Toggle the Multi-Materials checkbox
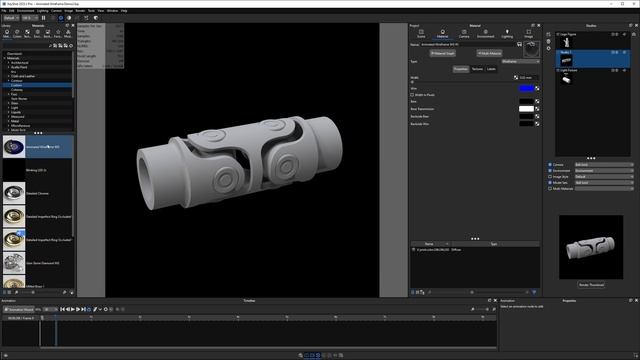 pyautogui.click(x=550, y=189)
